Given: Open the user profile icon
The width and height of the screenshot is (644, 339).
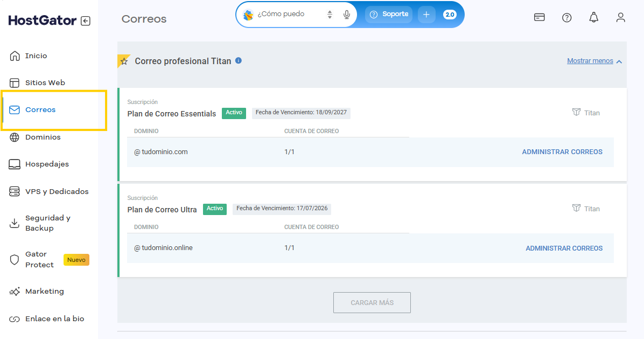Looking at the screenshot, I should [621, 17].
